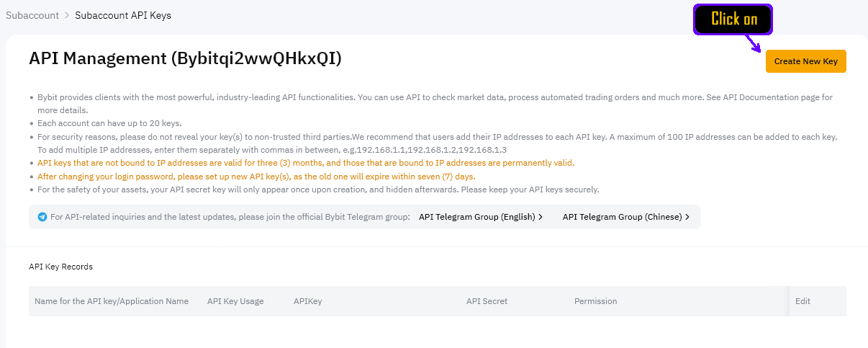This screenshot has width=868, height=348.
Task: Click the Permission column header
Action: [595, 301]
